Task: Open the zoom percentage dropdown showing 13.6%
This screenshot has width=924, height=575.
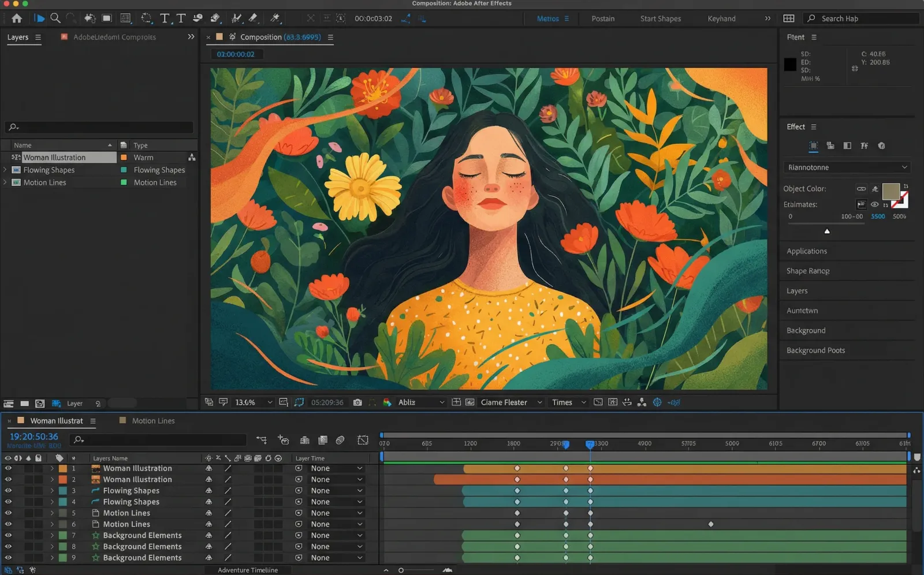Action: tap(252, 402)
